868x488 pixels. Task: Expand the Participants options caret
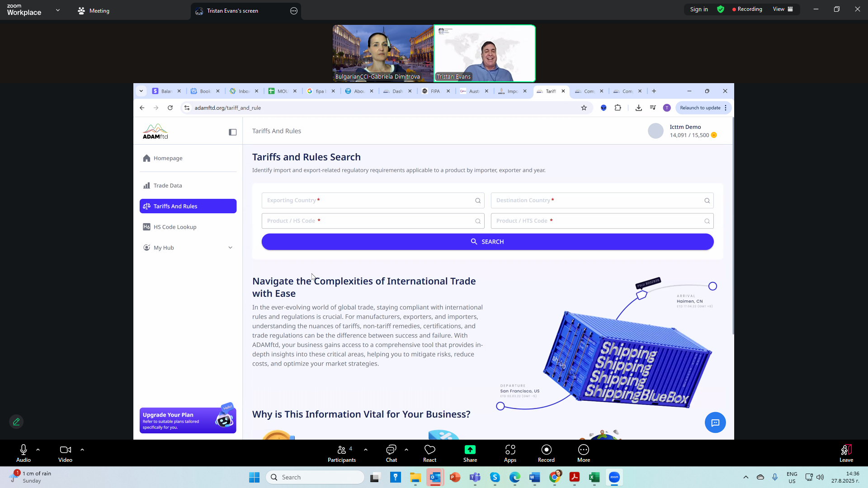[x=366, y=450]
